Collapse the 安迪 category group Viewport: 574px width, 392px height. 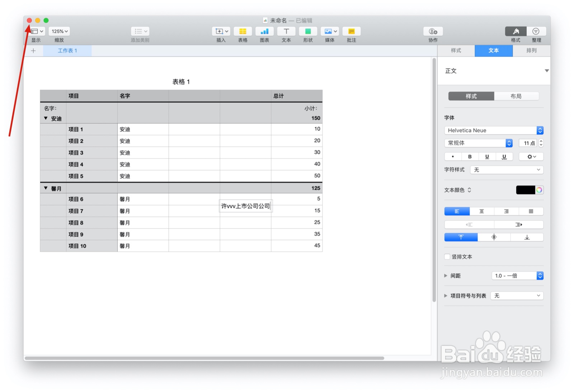pos(46,118)
